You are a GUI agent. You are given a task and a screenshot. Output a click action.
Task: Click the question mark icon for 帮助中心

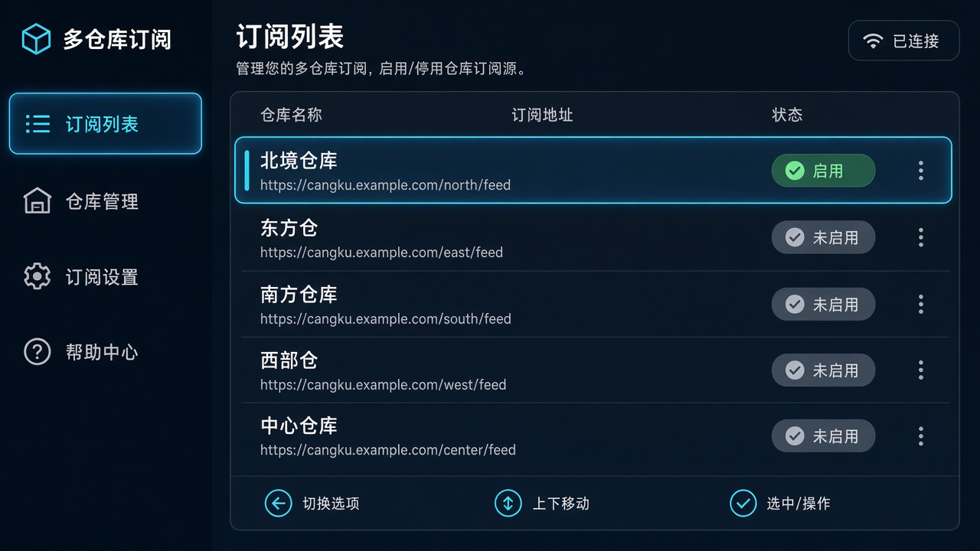38,352
